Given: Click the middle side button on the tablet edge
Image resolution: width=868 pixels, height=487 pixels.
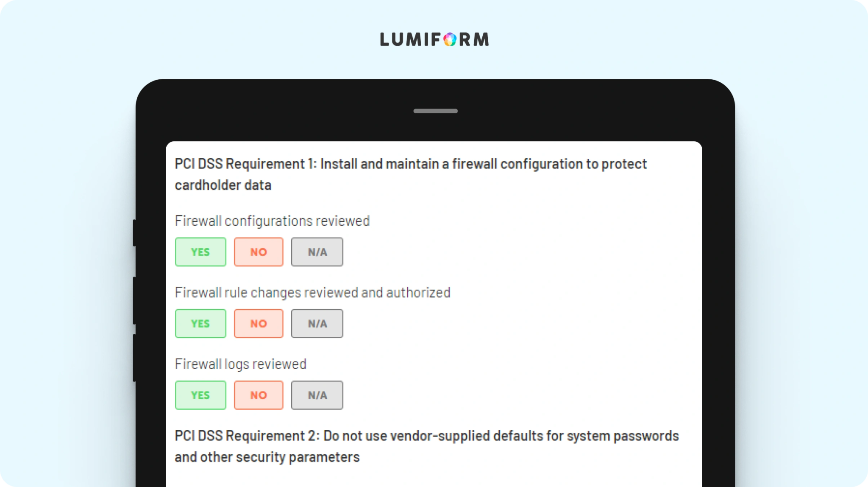Looking at the screenshot, I should tap(134, 301).
